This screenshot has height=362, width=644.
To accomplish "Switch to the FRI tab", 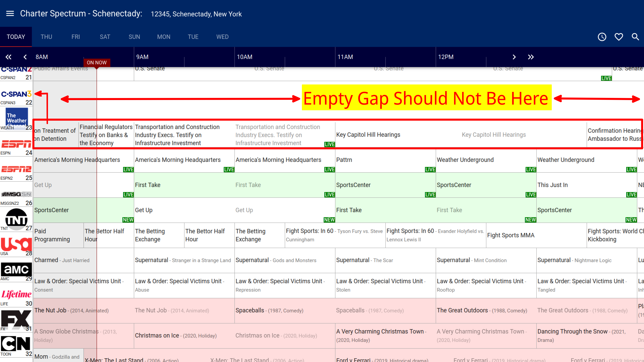I will point(75,37).
